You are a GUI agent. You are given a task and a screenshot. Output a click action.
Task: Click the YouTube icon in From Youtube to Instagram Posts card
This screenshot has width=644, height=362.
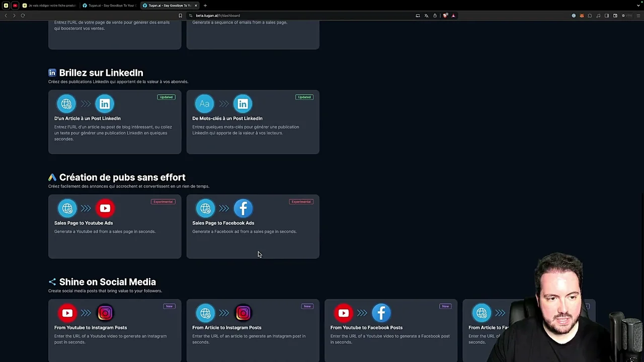pos(67,313)
